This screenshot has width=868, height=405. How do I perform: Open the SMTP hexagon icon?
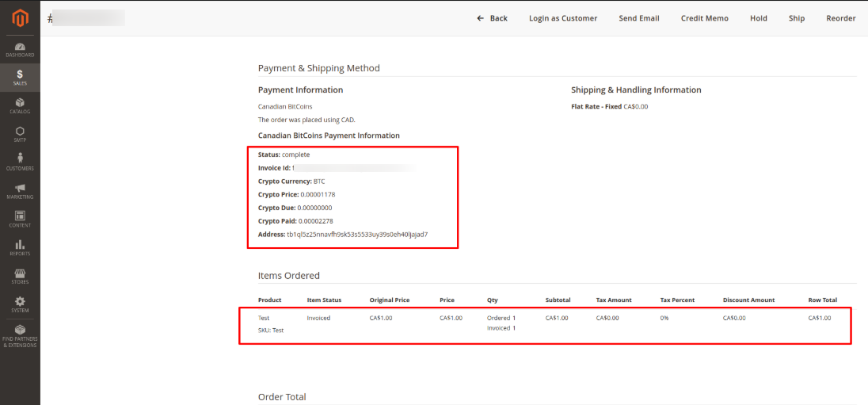click(20, 134)
